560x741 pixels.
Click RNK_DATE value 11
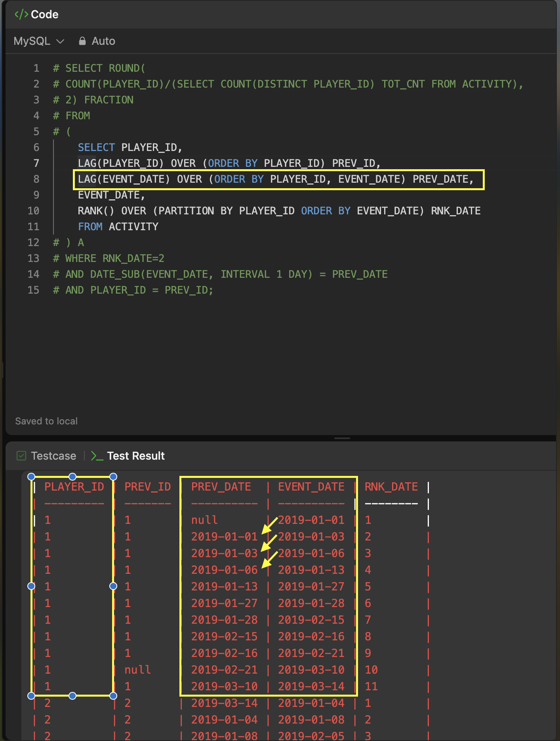click(x=371, y=686)
